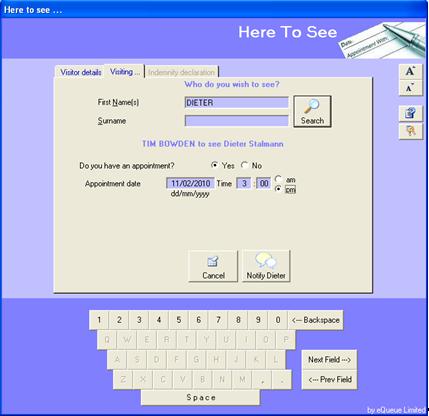
Task: Tap the number 5 key on the keypad
Action: click(179, 320)
